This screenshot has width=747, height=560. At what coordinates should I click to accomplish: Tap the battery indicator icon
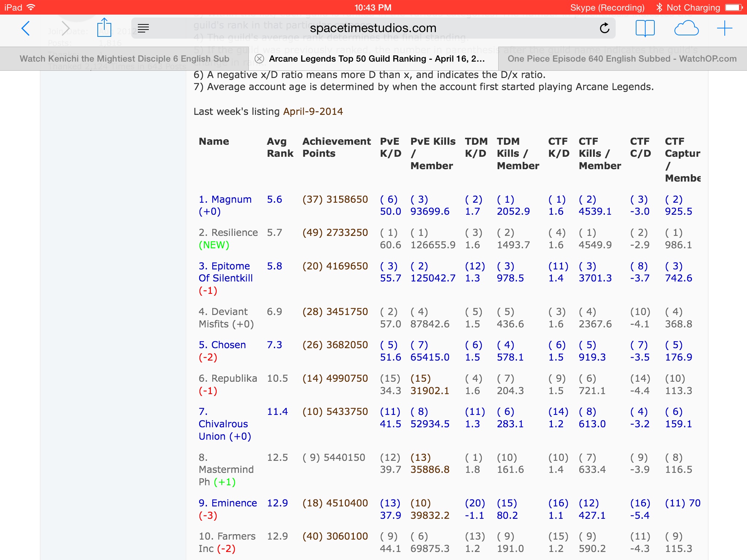pyautogui.click(x=734, y=8)
